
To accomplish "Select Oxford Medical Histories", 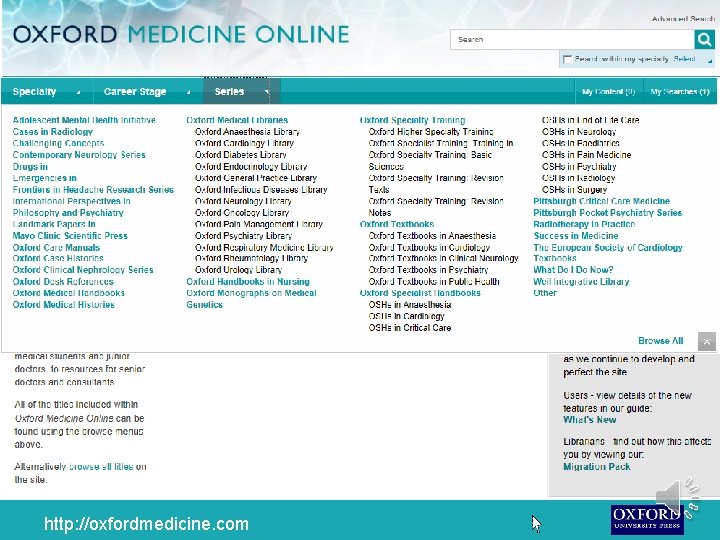I will tap(63, 305).
